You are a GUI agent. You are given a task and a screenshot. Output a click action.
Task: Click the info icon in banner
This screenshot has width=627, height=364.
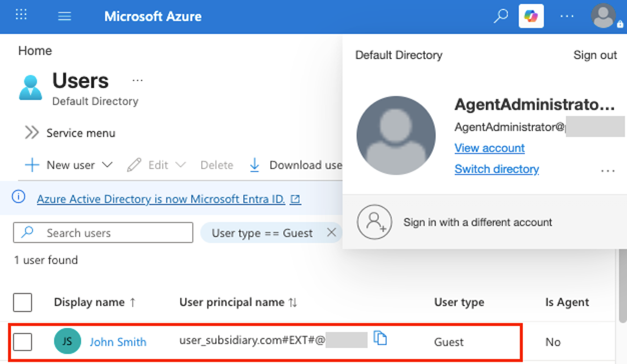pyautogui.click(x=18, y=197)
